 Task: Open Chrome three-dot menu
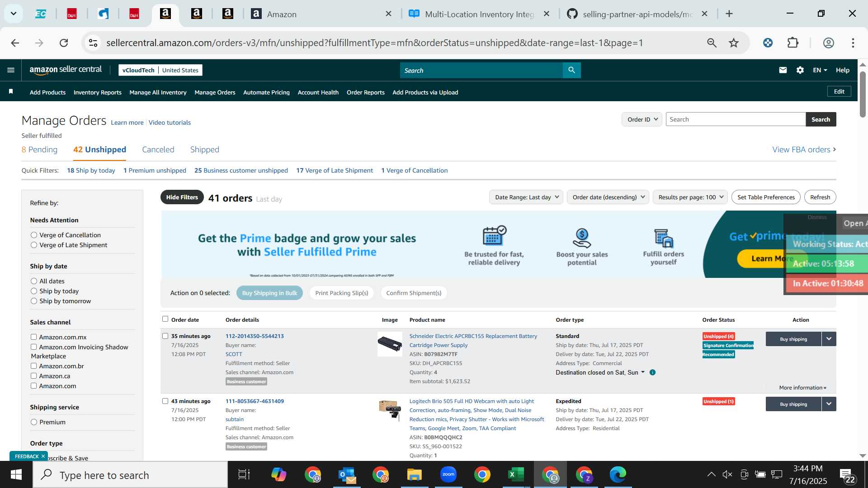pyautogui.click(x=853, y=43)
